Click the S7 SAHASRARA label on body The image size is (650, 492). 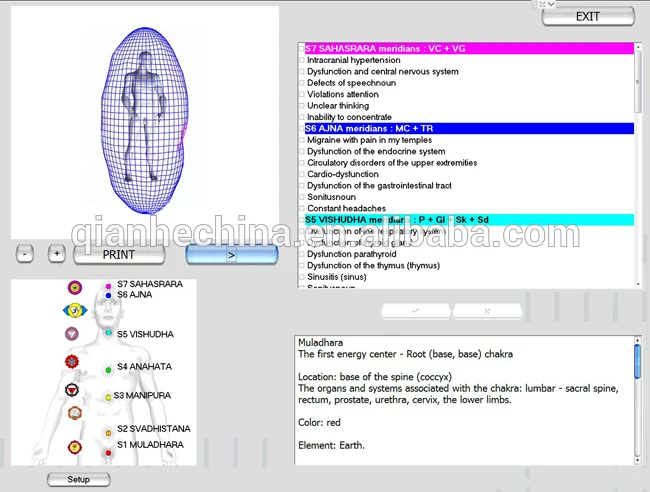(150, 284)
